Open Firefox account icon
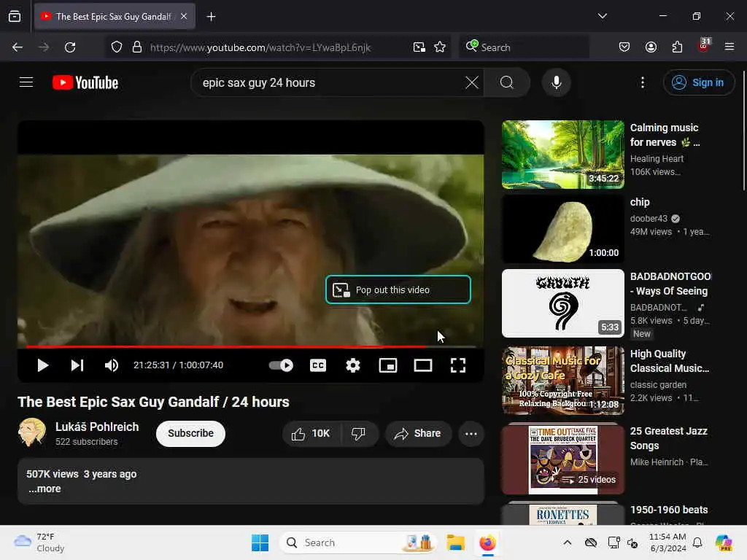The height and width of the screenshot is (560, 747). coord(651,47)
